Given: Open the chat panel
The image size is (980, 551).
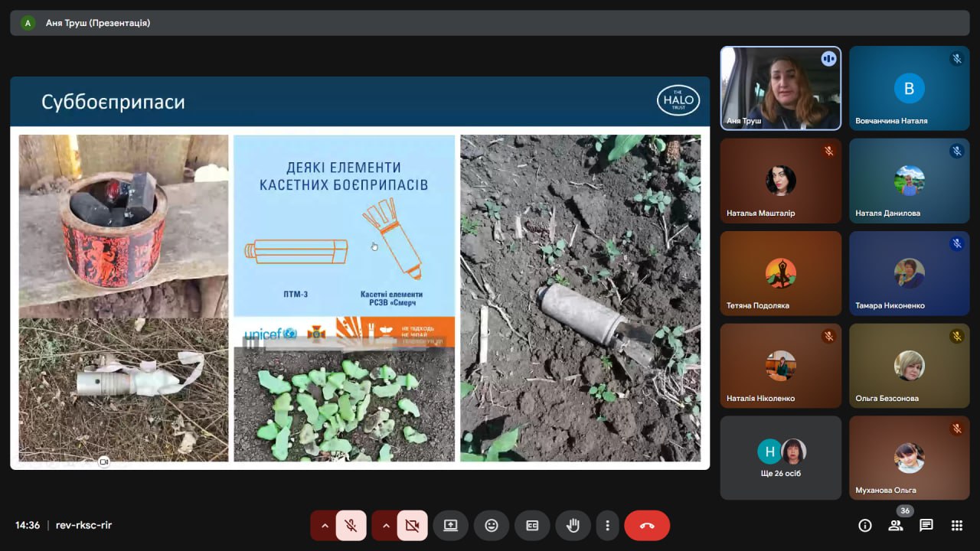Looking at the screenshot, I should (x=926, y=525).
